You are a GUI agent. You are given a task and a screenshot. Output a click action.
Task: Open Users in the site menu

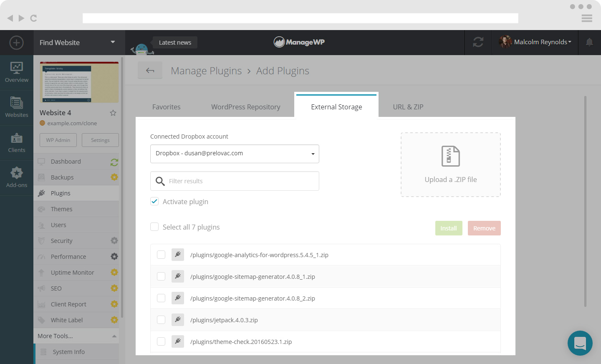76,225
